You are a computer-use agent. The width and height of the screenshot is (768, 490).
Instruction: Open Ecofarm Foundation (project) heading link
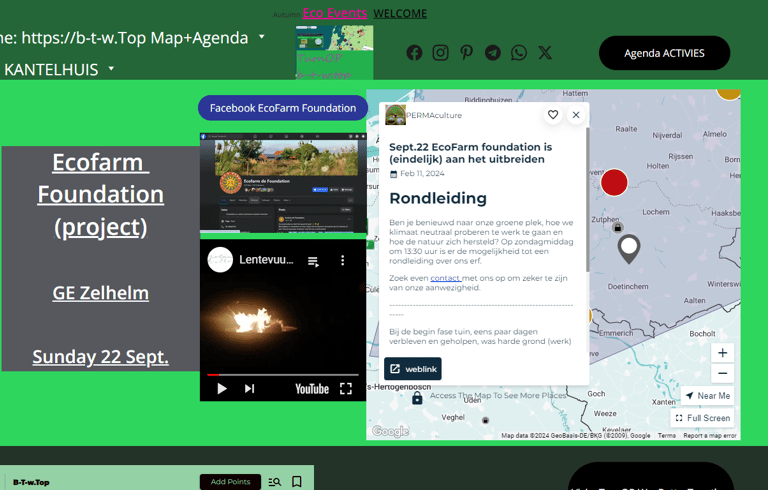click(100, 195)
